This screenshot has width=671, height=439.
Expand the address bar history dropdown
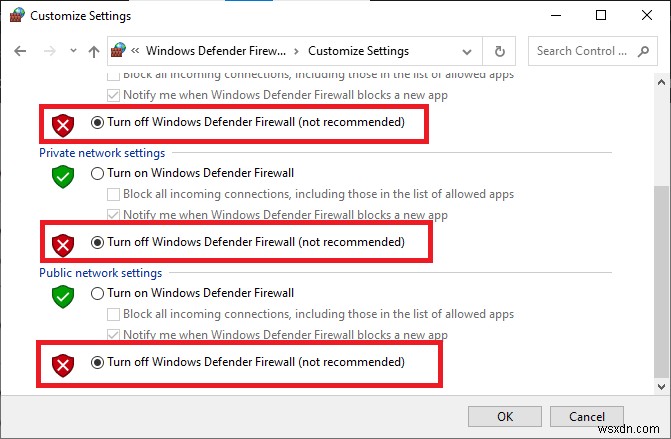466,51
